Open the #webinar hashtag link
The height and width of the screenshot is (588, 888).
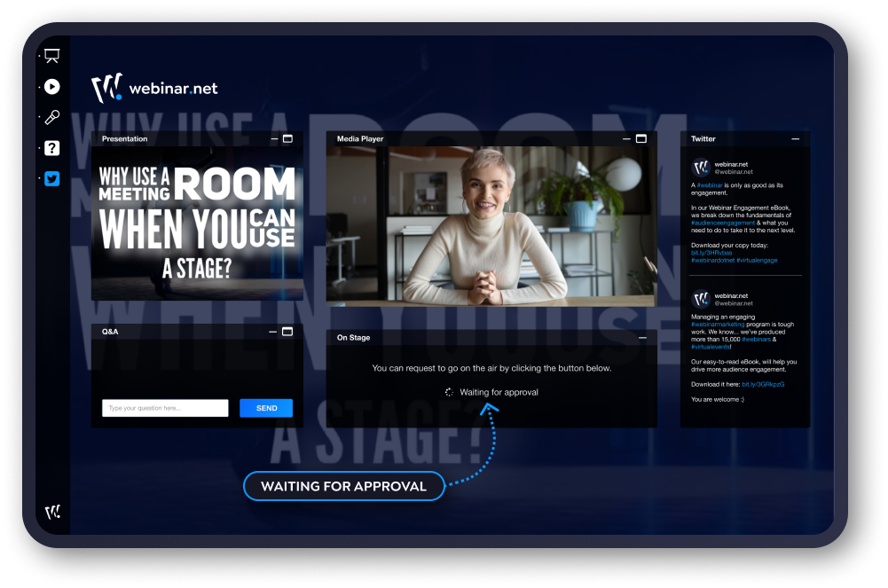click(x=710, y=185)
